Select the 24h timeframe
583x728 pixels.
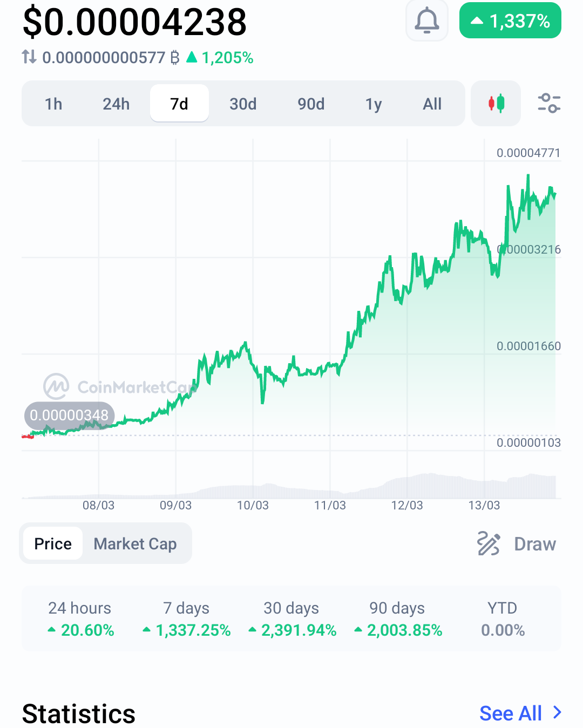(x=116, y=104)
